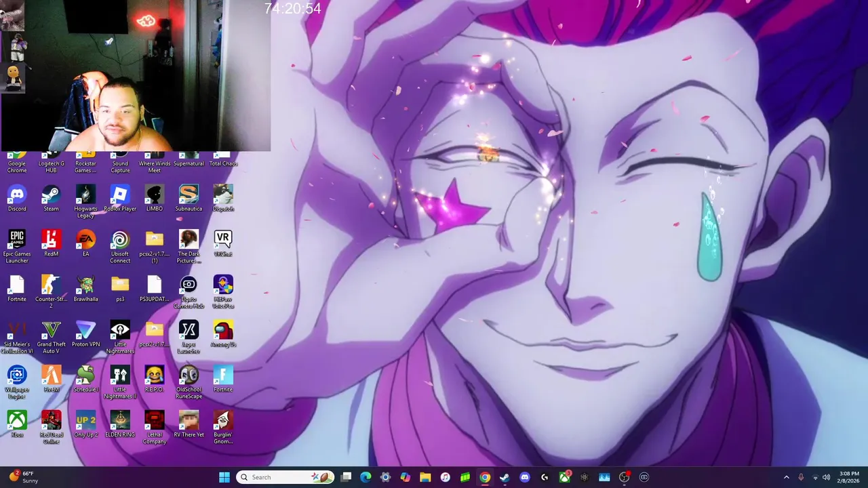Select the pcsx2-v1.7 (1) folder
The image size is (868, 488).
pyautogui.click(x=155, y=247)
